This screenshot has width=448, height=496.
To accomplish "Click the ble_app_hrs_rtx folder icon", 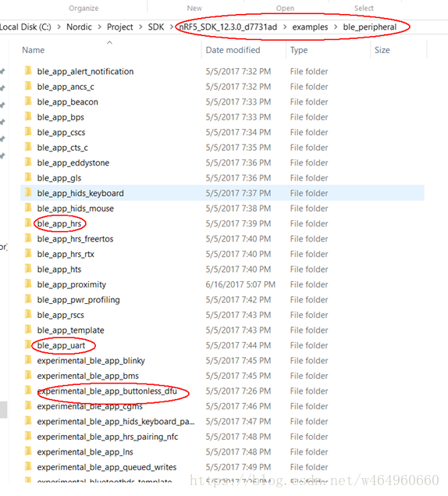I will point(28,253).
